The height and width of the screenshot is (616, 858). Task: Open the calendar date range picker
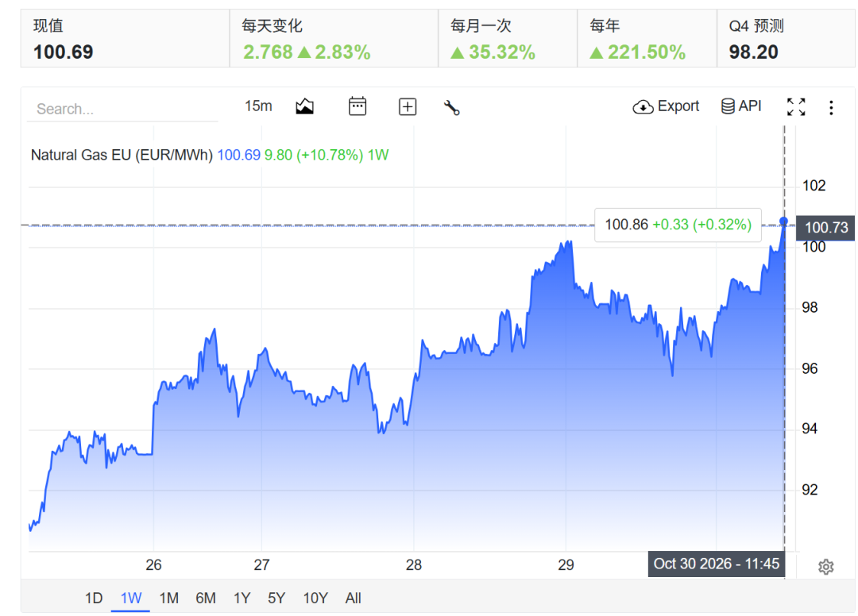tap(357, 106)
